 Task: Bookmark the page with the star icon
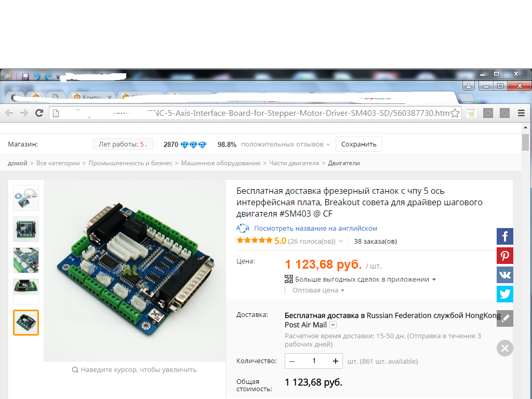tap(455, 113)
